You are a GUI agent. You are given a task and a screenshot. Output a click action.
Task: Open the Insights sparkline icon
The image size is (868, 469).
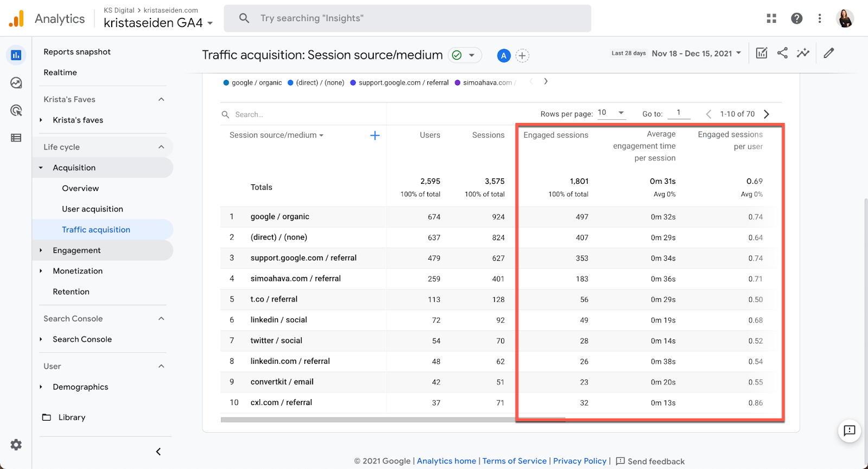(x=803, y=53)
